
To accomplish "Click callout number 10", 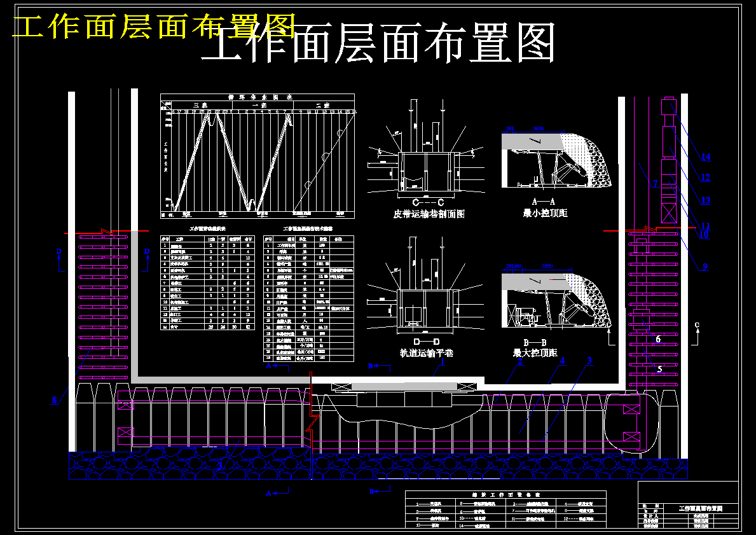I will [704, 235].
